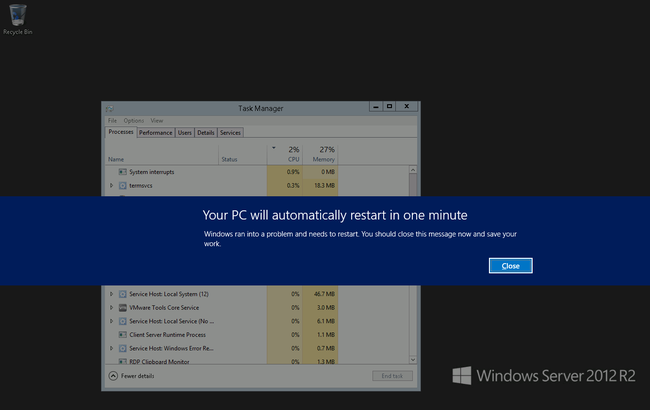Switch to the Performance tab
Screen dimensions: 650x410
pyautogui.click(x=155, y=133)
